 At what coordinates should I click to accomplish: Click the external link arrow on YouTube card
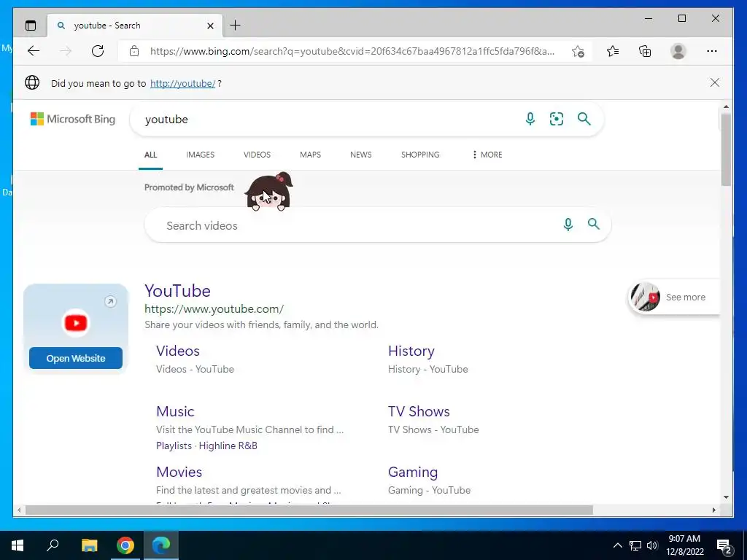coord(111,301)
